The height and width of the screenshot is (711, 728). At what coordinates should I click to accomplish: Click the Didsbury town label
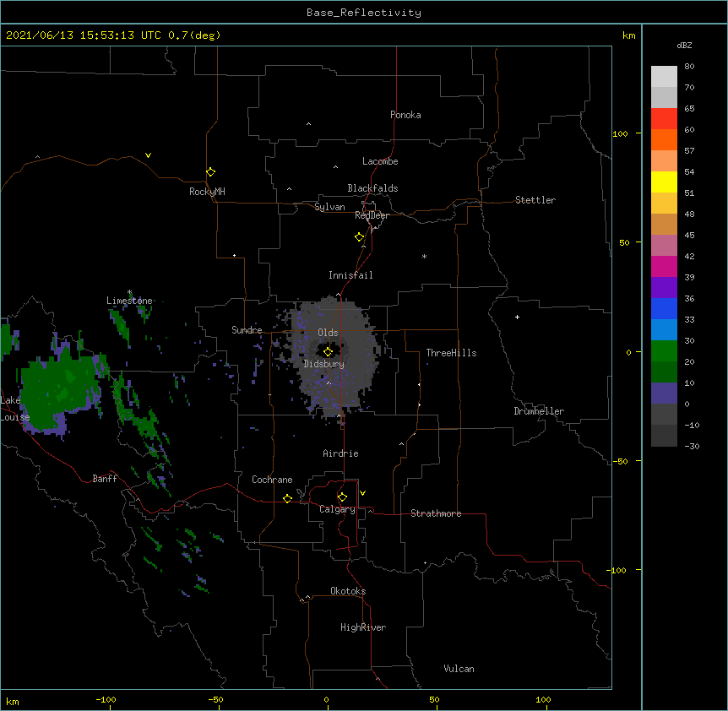point(324,364)
